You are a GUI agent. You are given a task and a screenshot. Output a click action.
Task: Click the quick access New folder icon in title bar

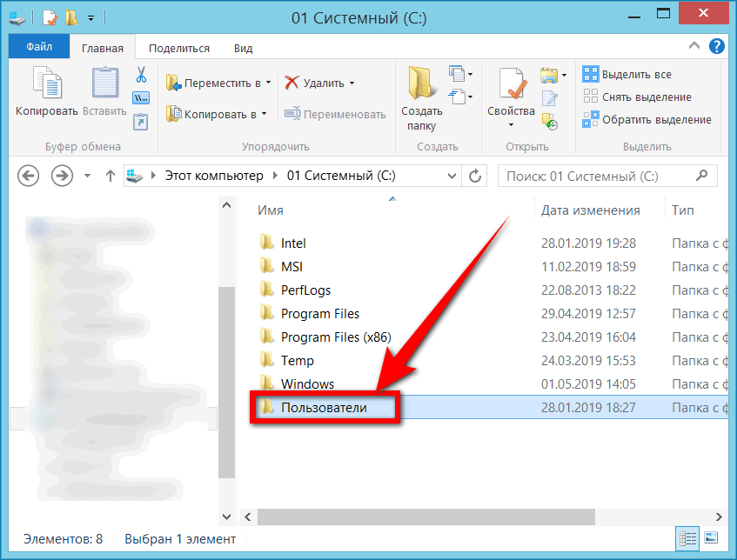pyautogui.click(x=71, y=18)
